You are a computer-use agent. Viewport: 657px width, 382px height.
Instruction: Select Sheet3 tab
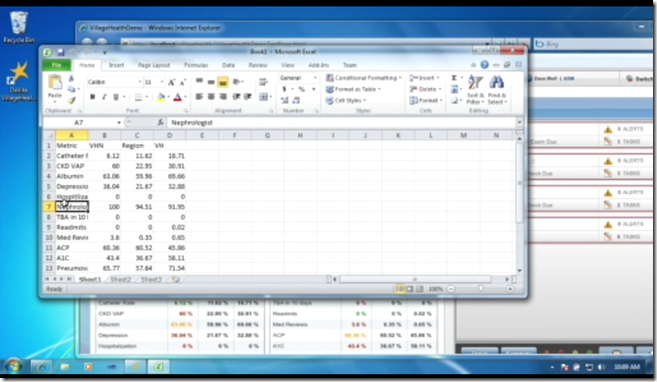151,279
